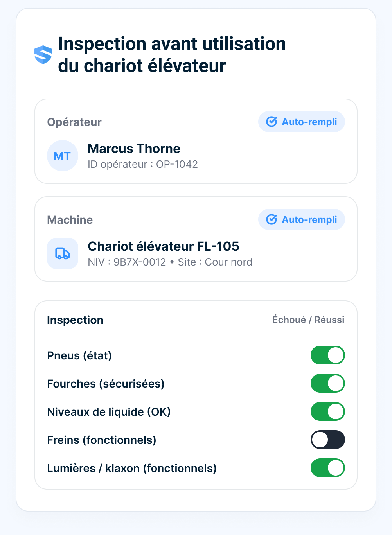The width and height of the screenshot is (392, 535).
Task: Click the Opérateur Auto-rempli badge
Action: pyautogui.click(x=302, y=122)
